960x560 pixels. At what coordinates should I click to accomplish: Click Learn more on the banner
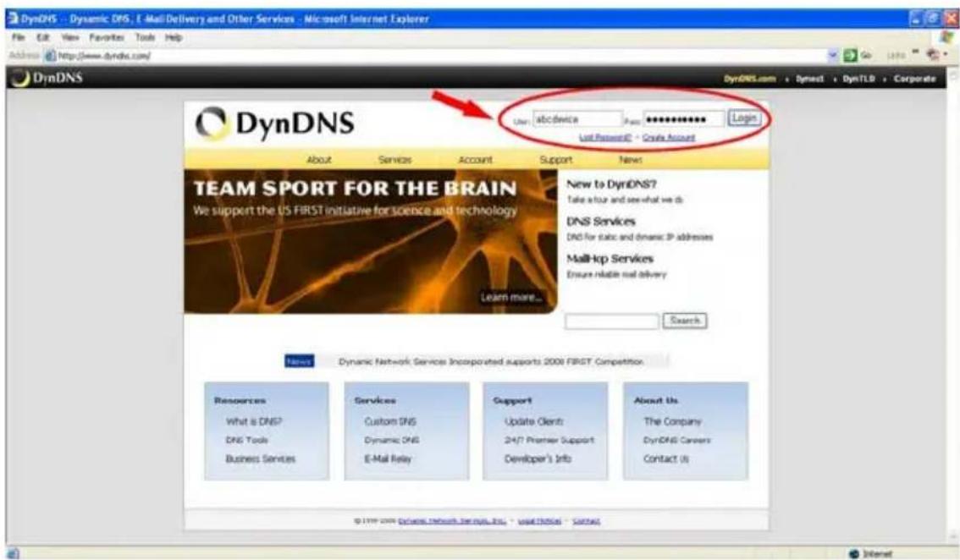pyautogui.click(x=511, y=298)
